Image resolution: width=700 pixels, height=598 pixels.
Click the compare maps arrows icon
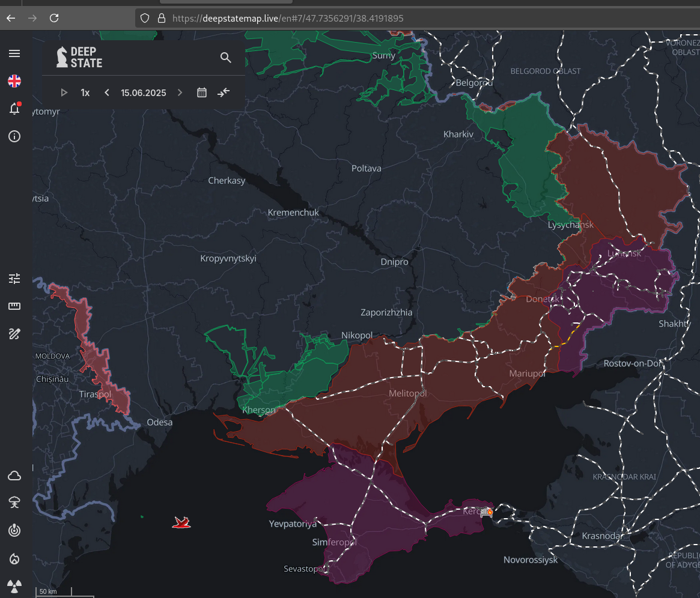pos(223,92)
